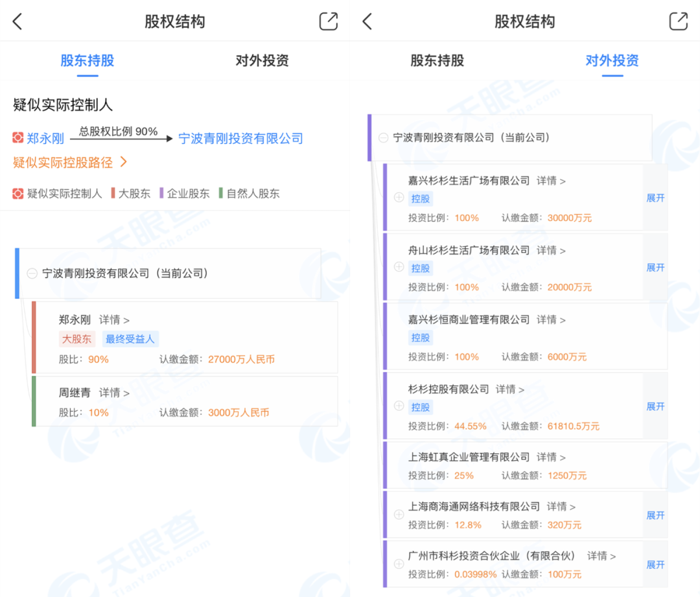The image size is (700, 597).
Task: Click the chevron next to 疑似实际控股路径
Action: 124,161
